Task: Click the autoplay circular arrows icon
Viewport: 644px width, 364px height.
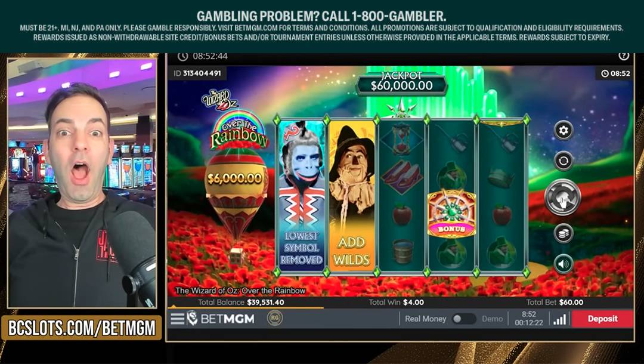Action: tap(563, 161)
